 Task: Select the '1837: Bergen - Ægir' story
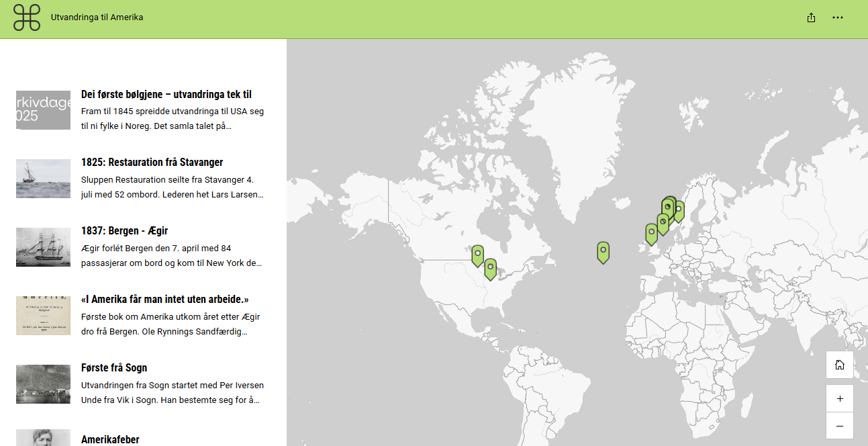pyautogui.click(x=128, y=231)
